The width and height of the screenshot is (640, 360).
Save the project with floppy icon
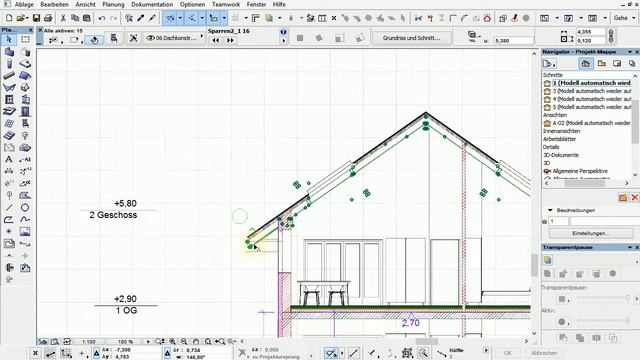(36, 18)
